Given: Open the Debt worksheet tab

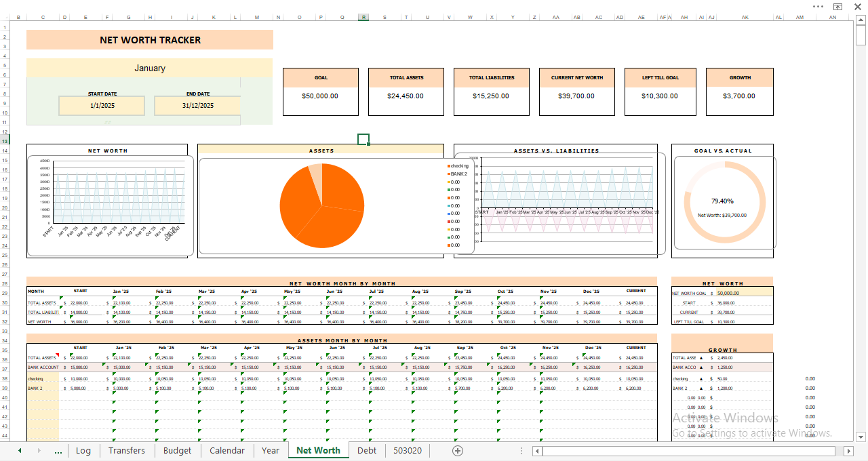Looking at the screenshot, I should pos(367,450).
